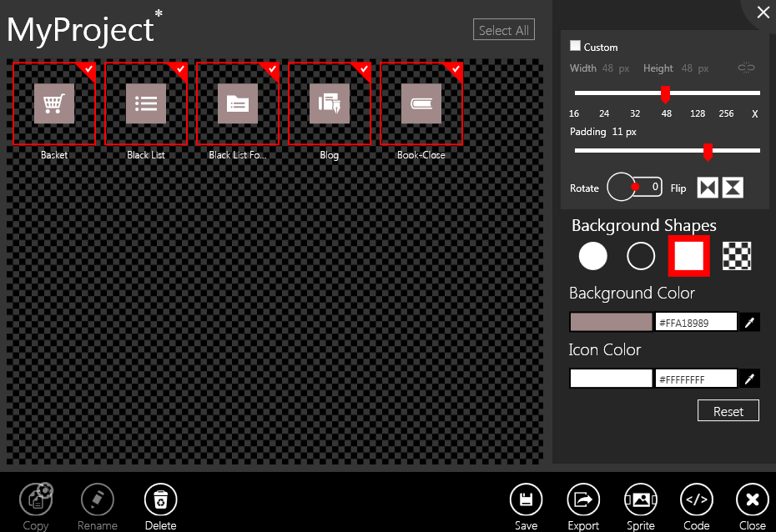Click the size slider handle
This screenshot has width=776, height=532.
(666, 94)
